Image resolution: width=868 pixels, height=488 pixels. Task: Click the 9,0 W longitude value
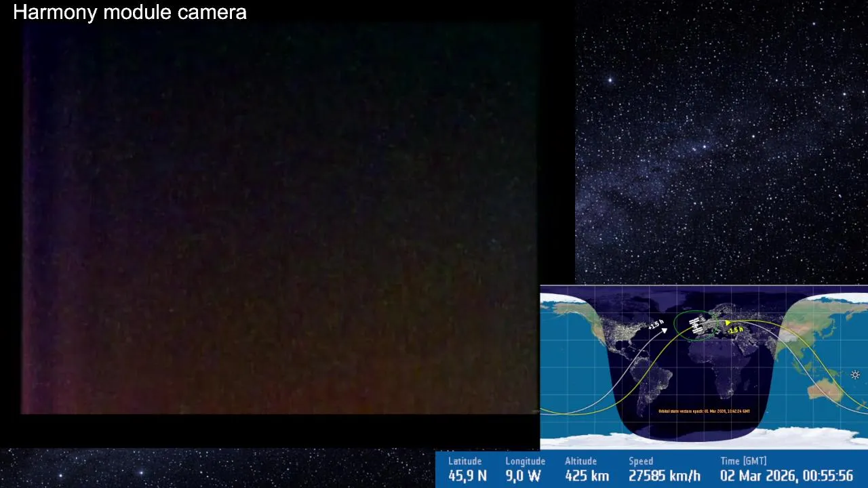click(523, 476)
